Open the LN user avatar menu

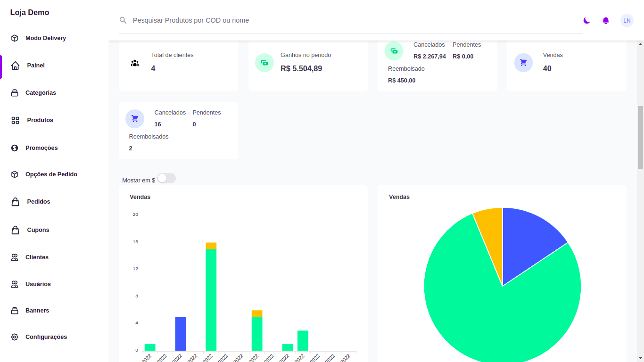(627, 20)
